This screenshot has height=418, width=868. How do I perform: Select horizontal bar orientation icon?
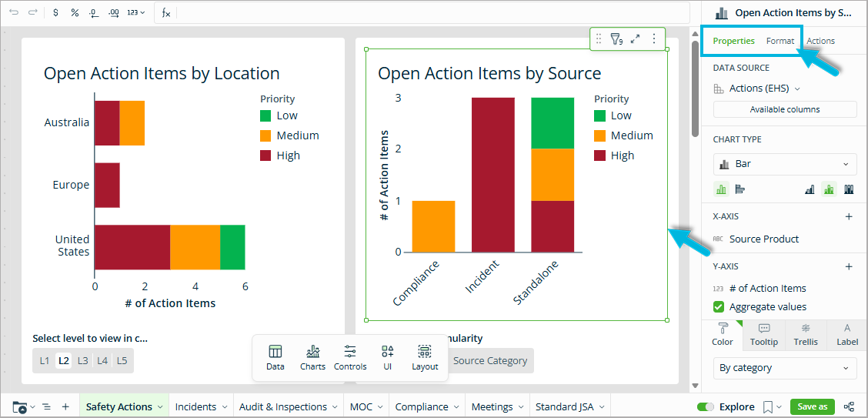click(739, 189)
